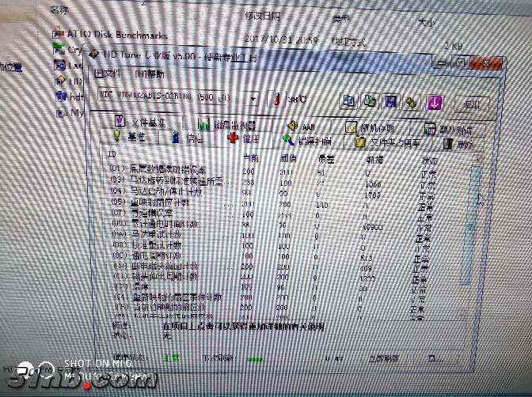Image resolution: width=532 pixels, height=397 pixels.
Task: Click the AAM speaker icon
Action: coord(292,126)
